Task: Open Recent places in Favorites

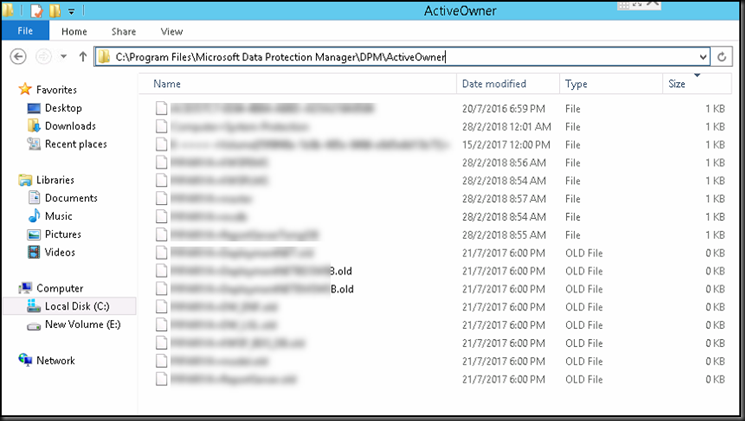Action: coord(76,144)
